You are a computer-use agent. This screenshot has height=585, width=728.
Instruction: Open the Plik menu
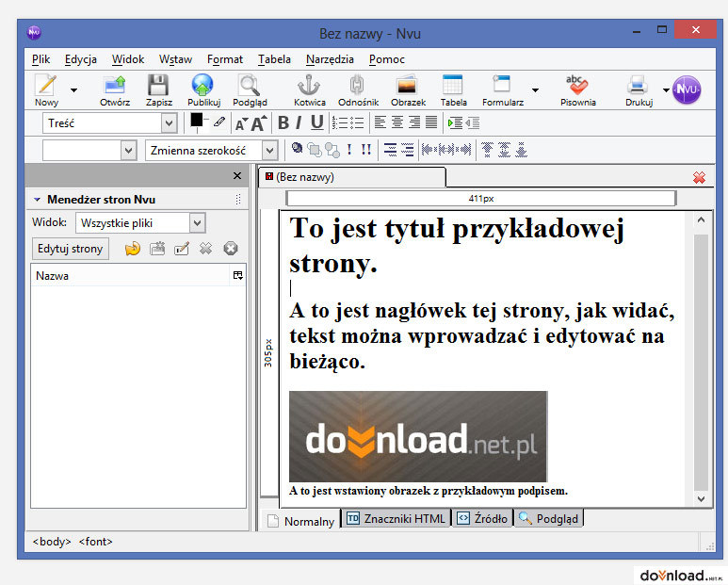click(40, 59)
